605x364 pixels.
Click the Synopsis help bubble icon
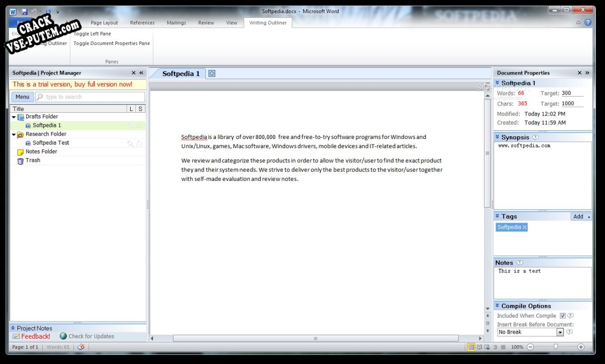pyautogui.click(x=536, y=137)
